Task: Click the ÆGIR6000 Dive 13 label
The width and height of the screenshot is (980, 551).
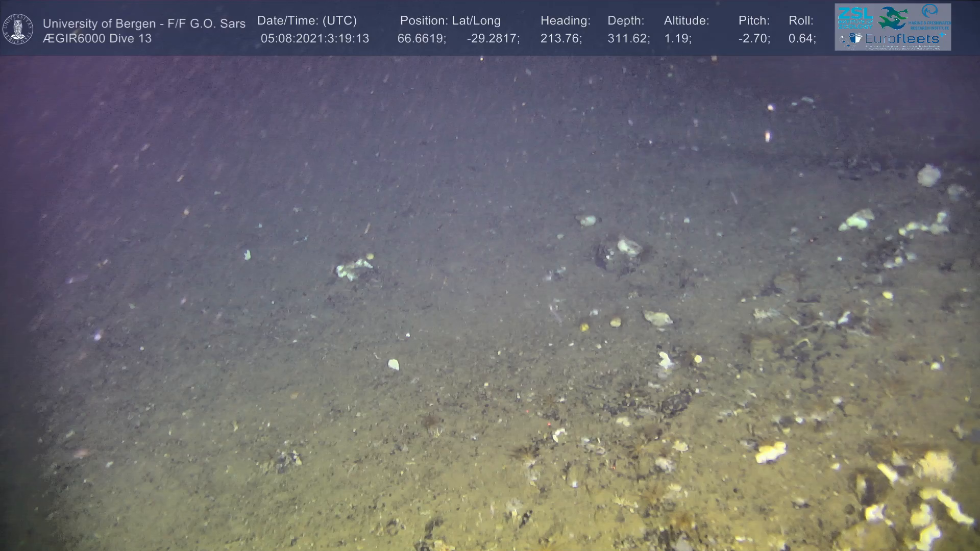Action: (97, 39)
